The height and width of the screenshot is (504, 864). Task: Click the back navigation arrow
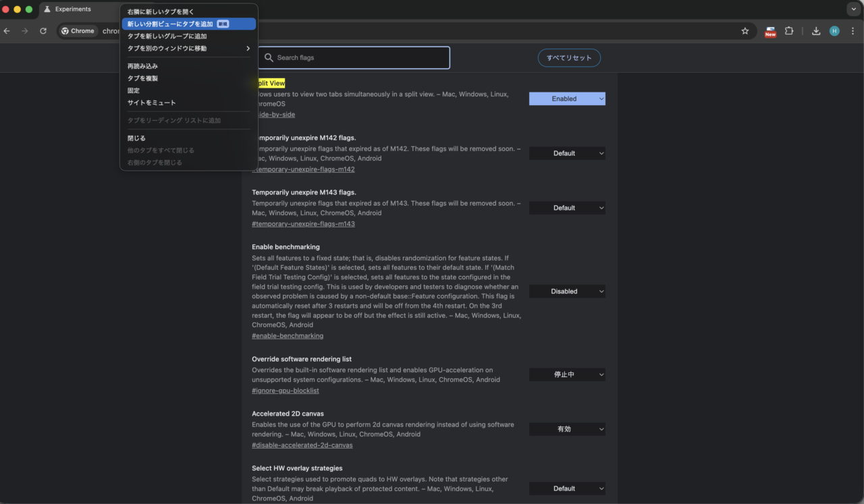coord(7,31)
